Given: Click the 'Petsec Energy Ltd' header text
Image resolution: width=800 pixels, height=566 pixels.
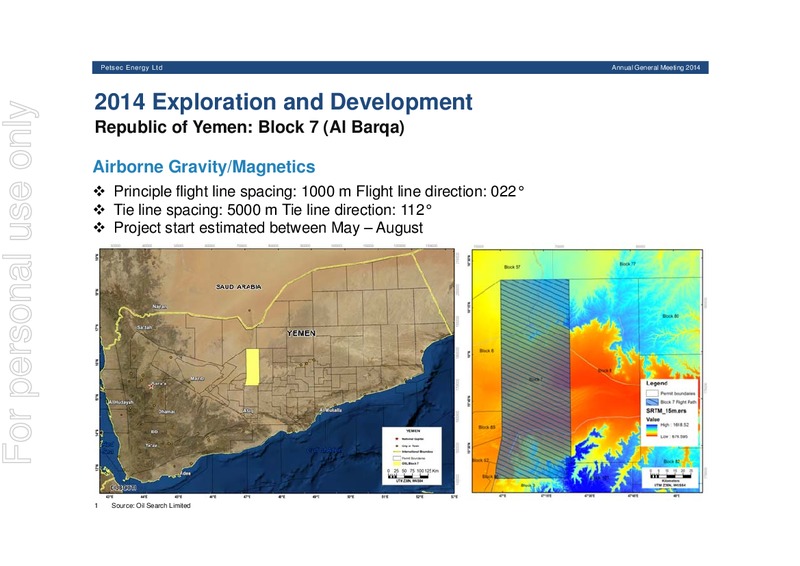Looking at the screenshot, I should 131,67.
